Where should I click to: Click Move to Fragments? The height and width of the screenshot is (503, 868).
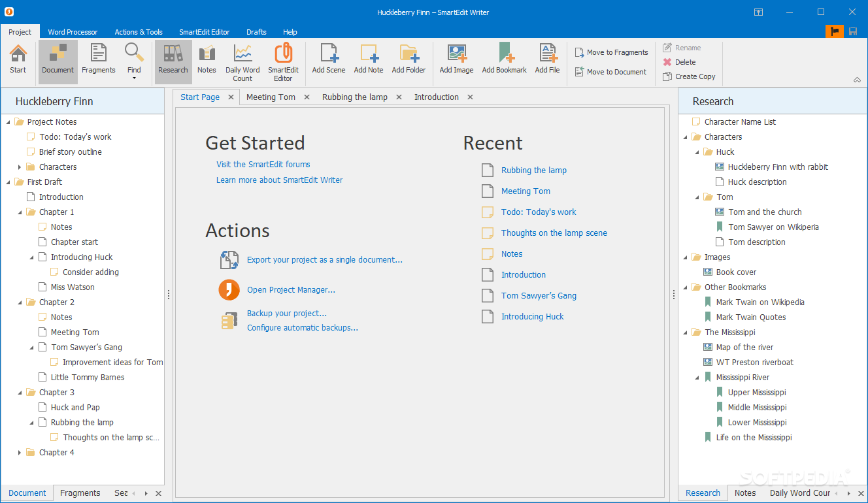pyautogui.click(x=612, y=52)
